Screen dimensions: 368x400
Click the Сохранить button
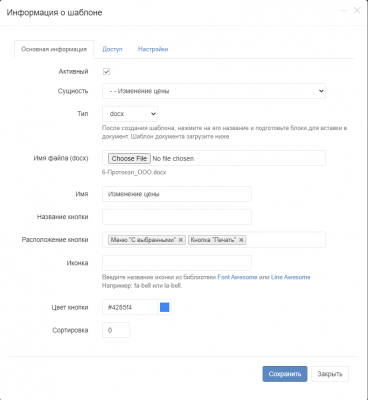pyautogui.click(x=285, y=374)
